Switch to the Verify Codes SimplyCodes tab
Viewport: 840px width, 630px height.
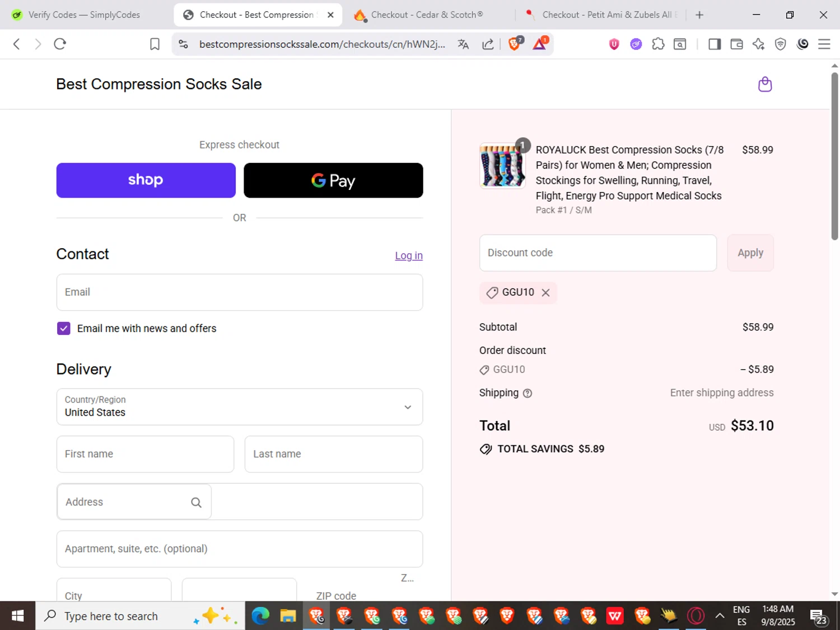coord(84,15)
